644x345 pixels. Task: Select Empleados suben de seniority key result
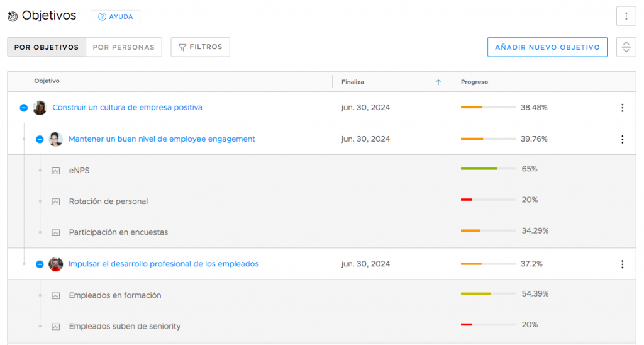[125, 327]
